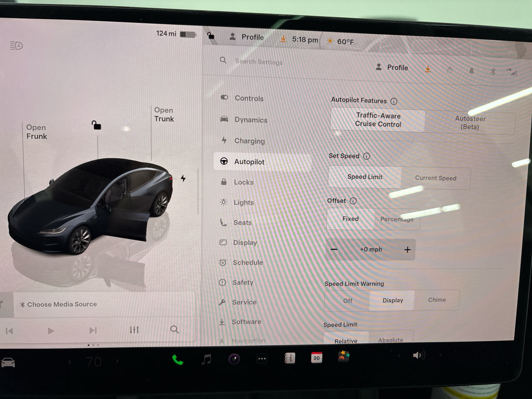
Task: Open the Profile dropdown in status bar
Action: pos(247,37)
